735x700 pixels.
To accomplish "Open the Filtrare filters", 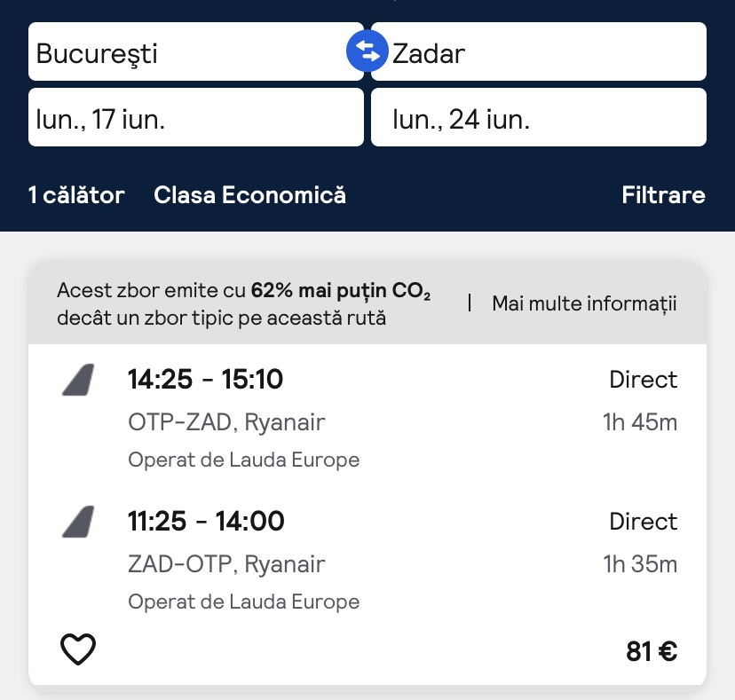I will point(663,195).
